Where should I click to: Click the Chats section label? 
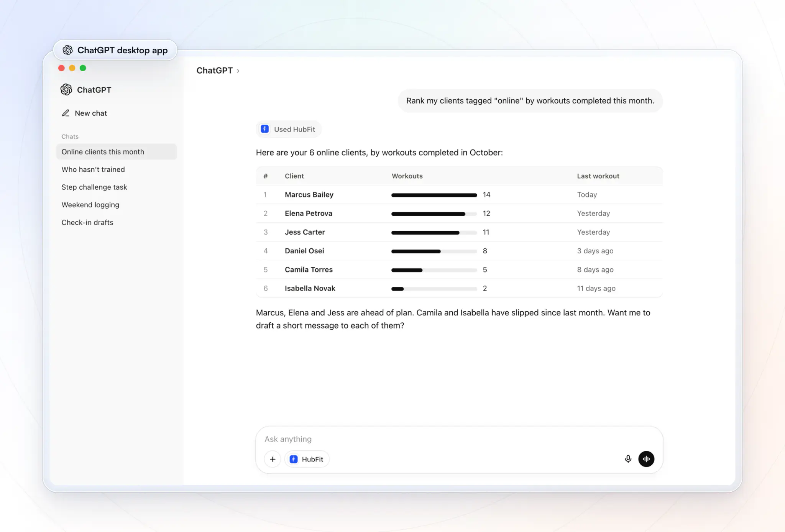pos(70,136)
